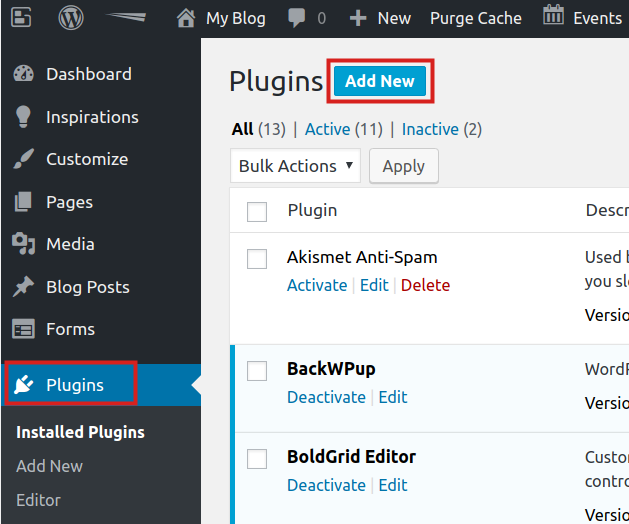
Task: Open the Plugins sidebar menu
Action: [x=74, y=385]
